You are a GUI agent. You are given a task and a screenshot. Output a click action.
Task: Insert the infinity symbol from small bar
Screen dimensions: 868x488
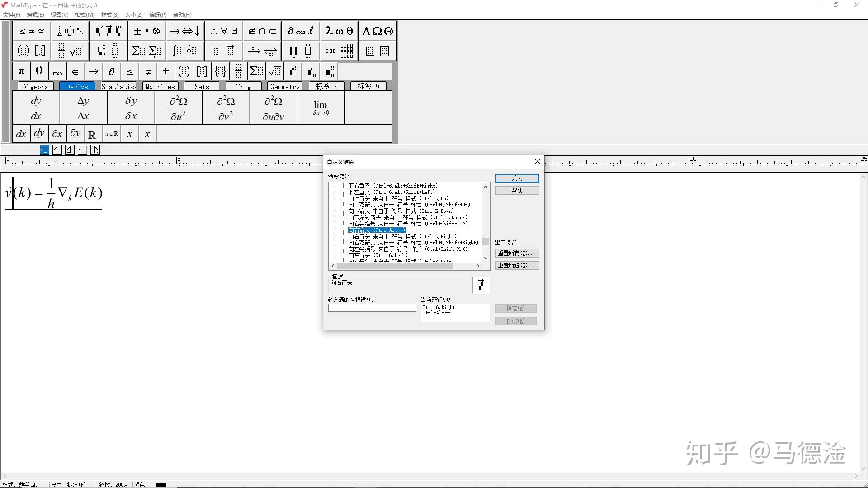[x=57, y=71]
